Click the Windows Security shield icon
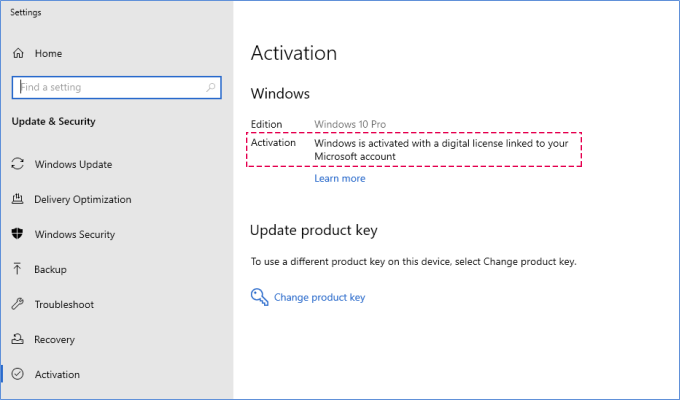Image resolution: width=680 pixels, height=400 pixels. pyautogui.click(x=18, y=234)
